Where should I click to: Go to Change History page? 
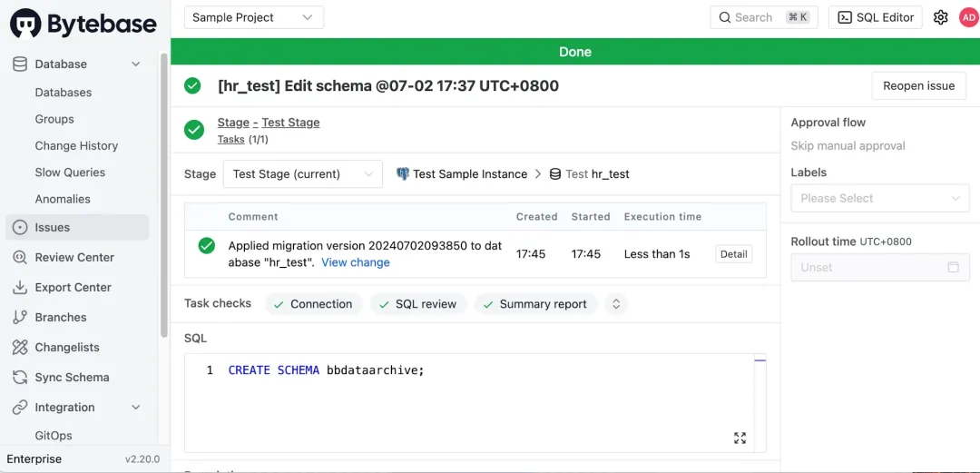pos(76,146)
